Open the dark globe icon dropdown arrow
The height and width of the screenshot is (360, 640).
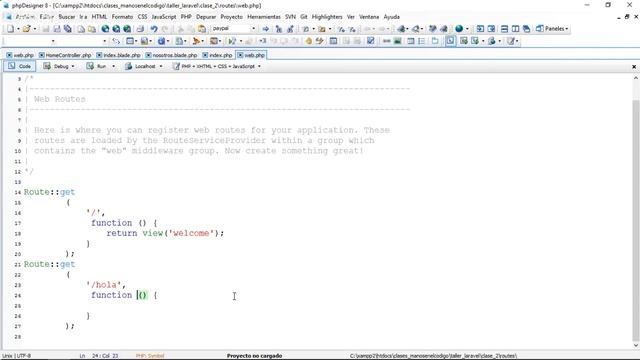[467, 29]
